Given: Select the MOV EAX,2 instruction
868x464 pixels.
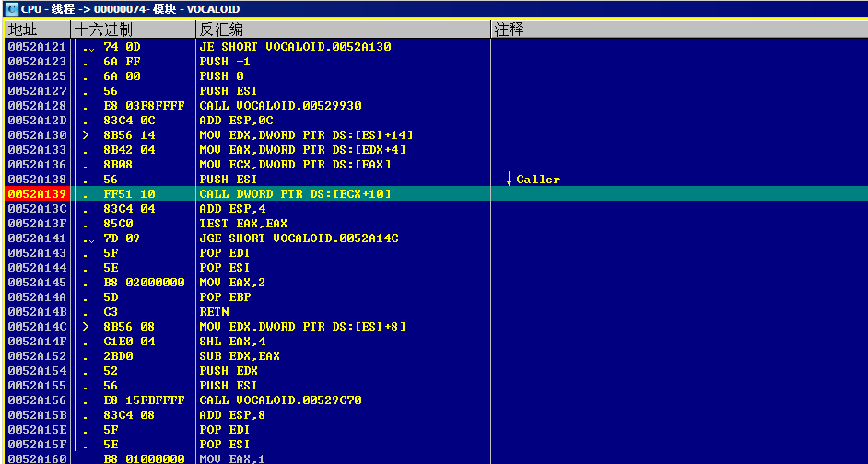Looking at the screenshot, I should [232, 283].
